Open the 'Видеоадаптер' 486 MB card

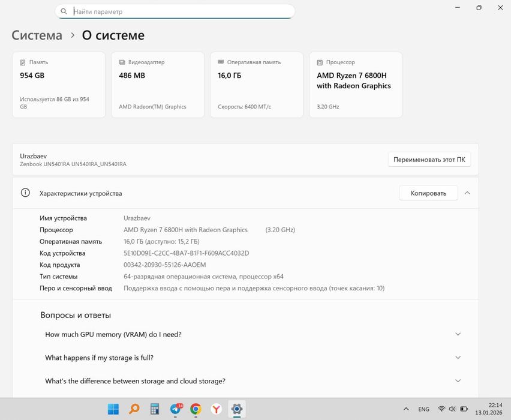(x=158, y=85)
